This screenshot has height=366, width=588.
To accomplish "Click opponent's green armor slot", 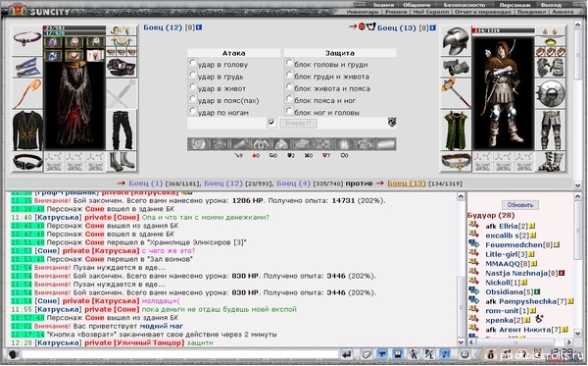I will pos(456,131).
